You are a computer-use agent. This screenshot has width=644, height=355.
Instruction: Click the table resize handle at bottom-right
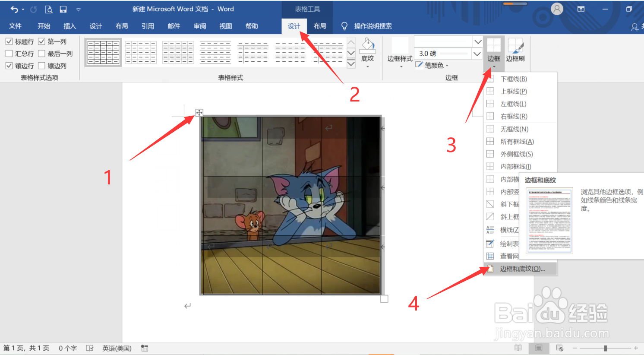(384, 299)
